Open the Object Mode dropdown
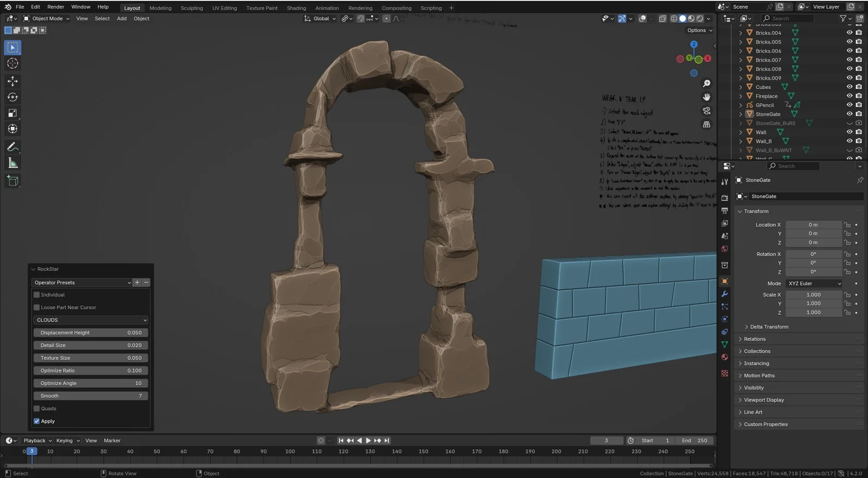This screenshot has width=868, height=478. [47, 18]
